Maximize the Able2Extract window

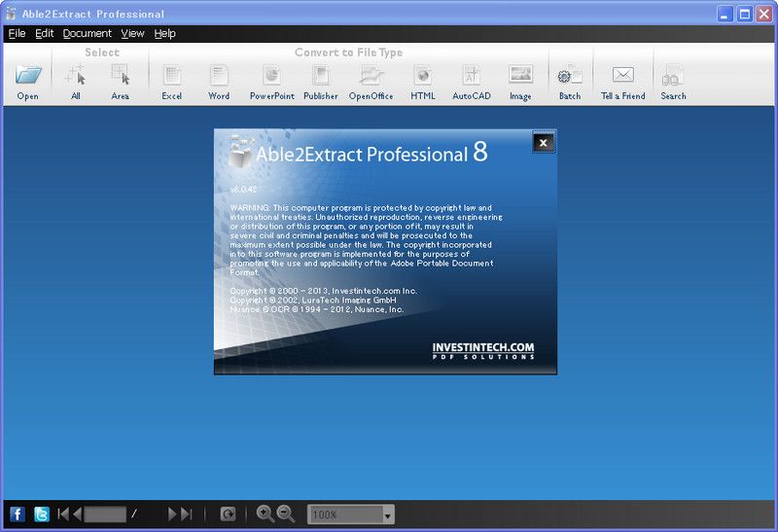(745, 14)
